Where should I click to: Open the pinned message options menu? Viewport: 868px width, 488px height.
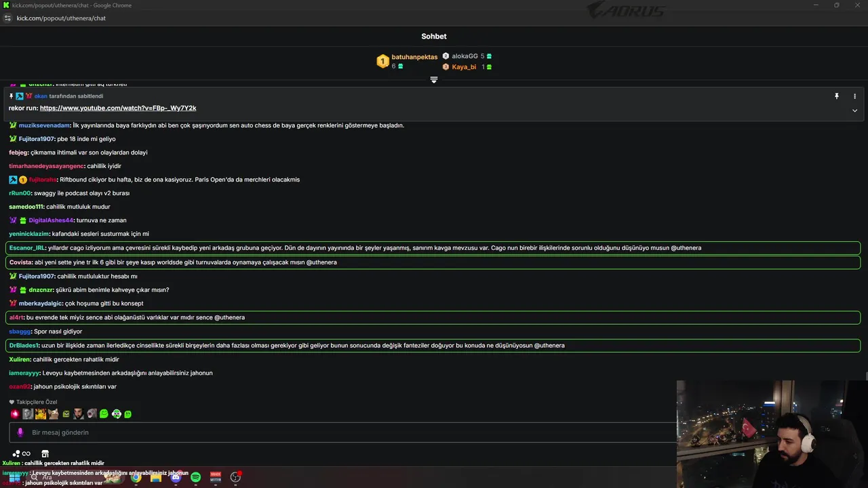point(854,96)
